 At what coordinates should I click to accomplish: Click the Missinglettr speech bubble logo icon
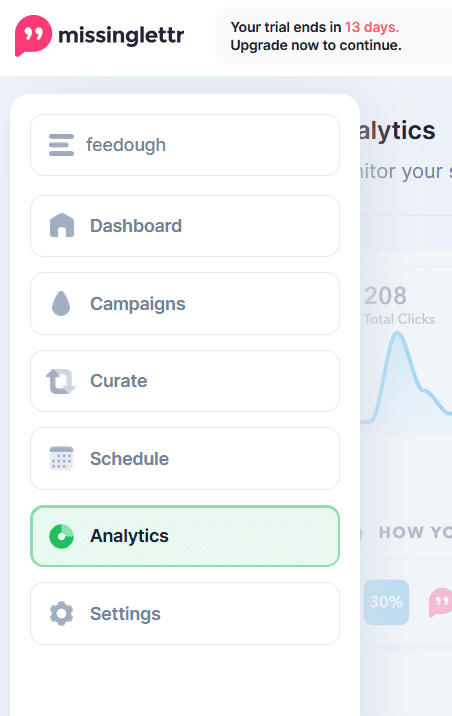33,36
